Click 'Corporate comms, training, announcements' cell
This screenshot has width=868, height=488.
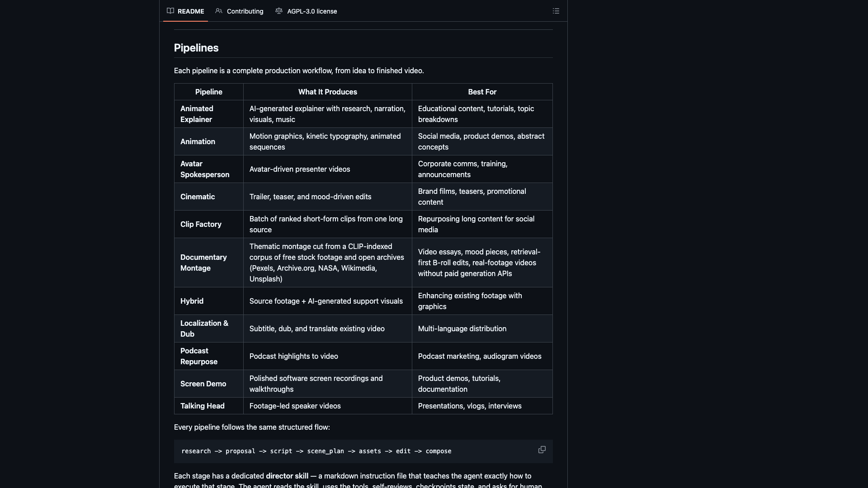[482, 169]
